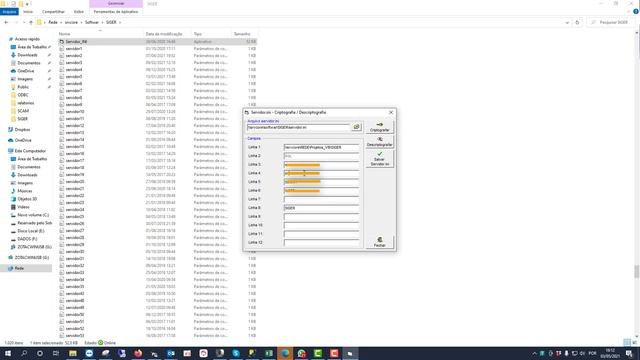The height and width of the screenshot is (360, 640).
Task: Open the ODBC folder in the sidebar
Action: click(x=22, y=95)
